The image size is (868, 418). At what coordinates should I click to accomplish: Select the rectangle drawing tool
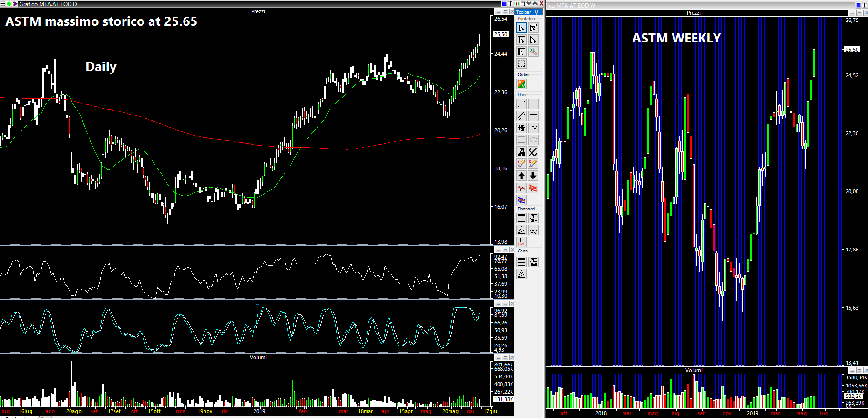(521, 140)
